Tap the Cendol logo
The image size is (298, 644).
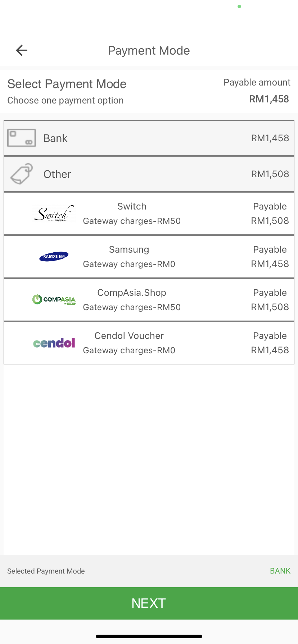(54, 343)
